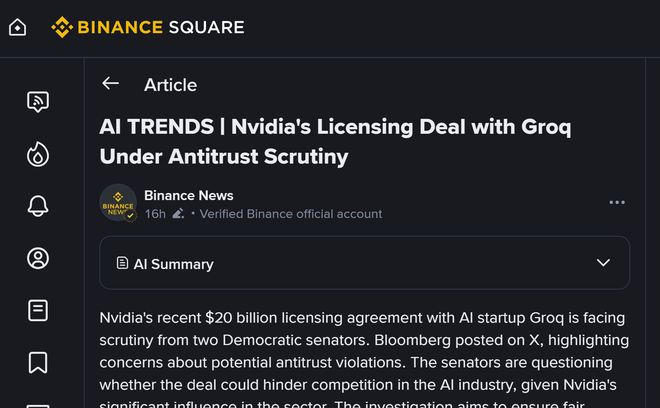Click the home icon in top bar
Viewport: 660px width, 408px height.
(x=18, y=27)
